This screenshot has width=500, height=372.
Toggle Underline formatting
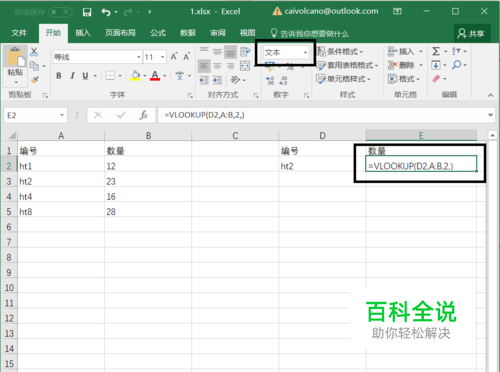pos(85,76)
